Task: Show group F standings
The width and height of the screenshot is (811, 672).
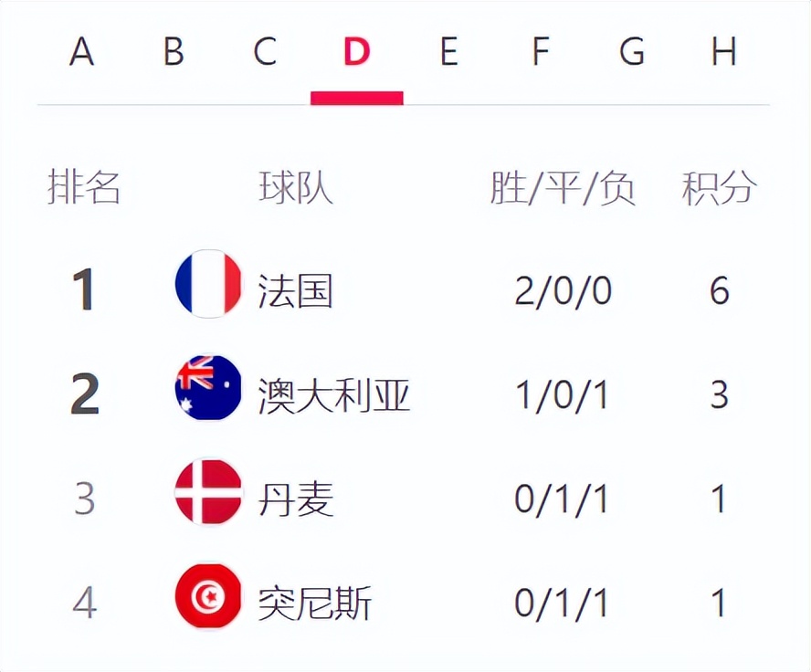Action: pyautogui.click(x=540, y=53)
